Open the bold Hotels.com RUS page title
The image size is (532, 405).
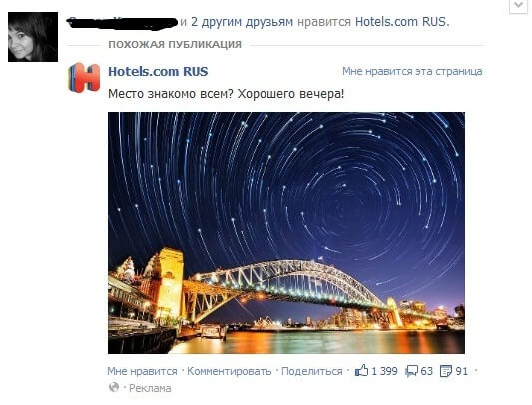click(x=158, y=72)
